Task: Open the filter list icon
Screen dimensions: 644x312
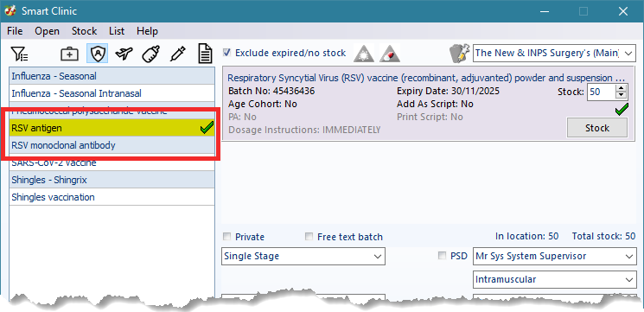Action: click(x=19, y=54)
